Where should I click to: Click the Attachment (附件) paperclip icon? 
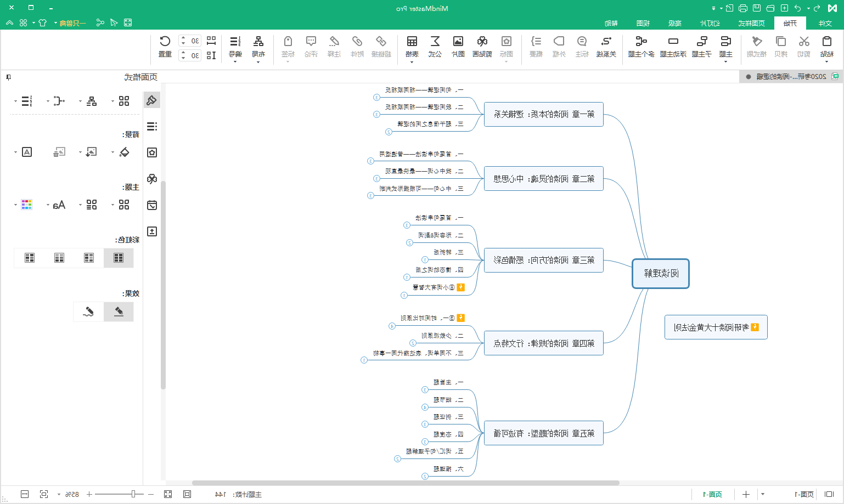click(x=357, y=42)
